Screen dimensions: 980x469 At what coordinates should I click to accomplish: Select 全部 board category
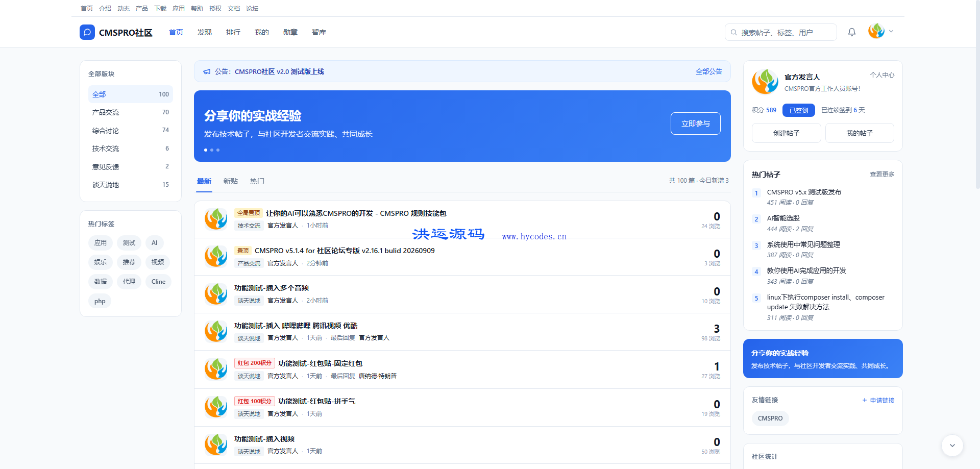point(131,94)
